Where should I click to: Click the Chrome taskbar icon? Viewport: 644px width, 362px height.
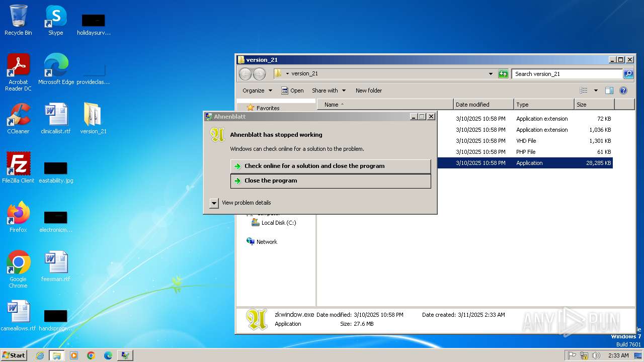pyautogui.click(x=91, y=355)
